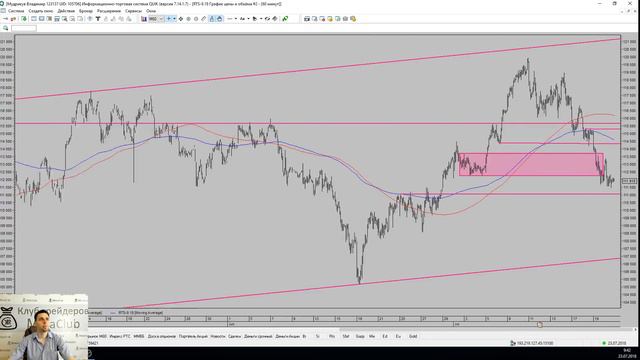Select the line drawing tool

pyautogui.click(x=230, y=19)
